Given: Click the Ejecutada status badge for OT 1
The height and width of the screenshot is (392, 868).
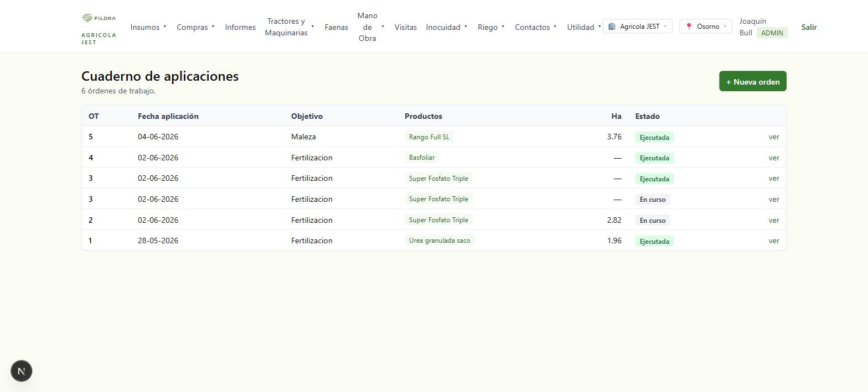Looking at the screenshot, I should 654,241.
